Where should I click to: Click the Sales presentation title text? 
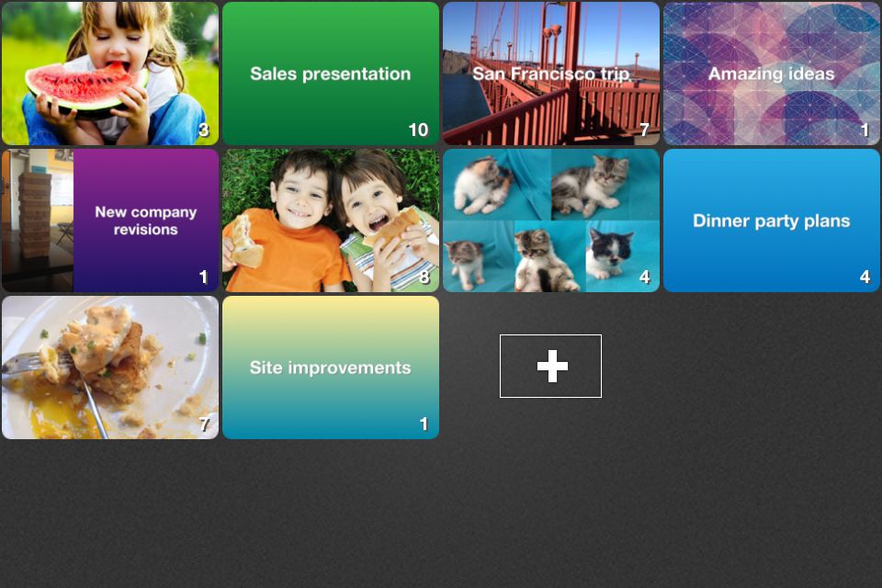331,73
